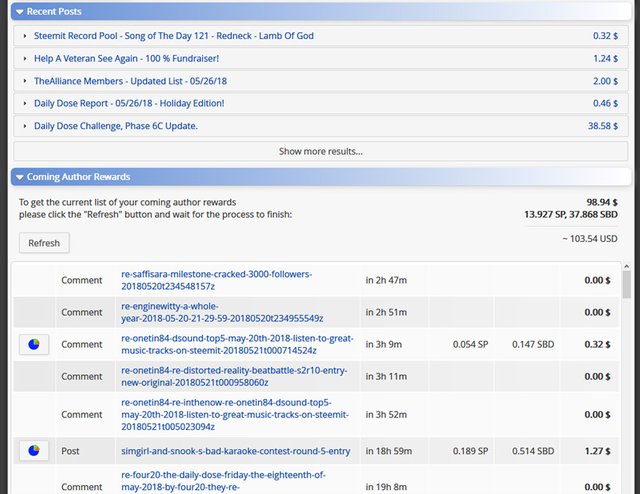
Task: Click the in 18h 59m time cell
Action: (389, 451)
